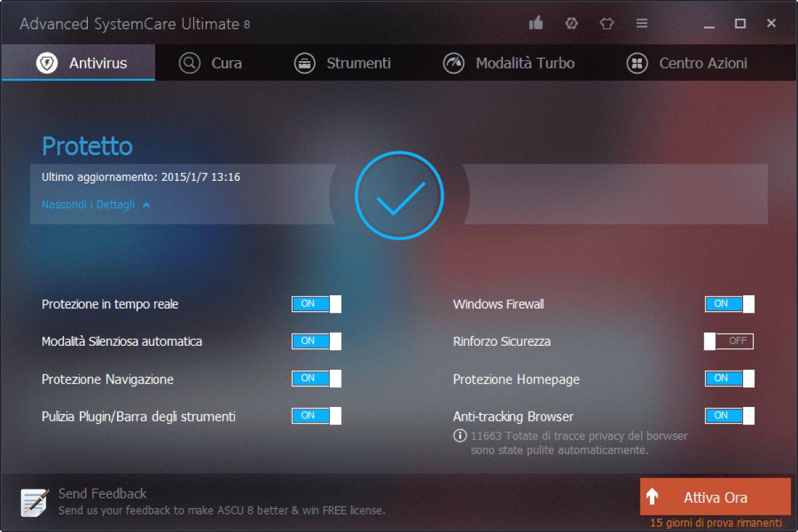Enable the Rinforzo Sicurezza switch

(x=728, y=341)
